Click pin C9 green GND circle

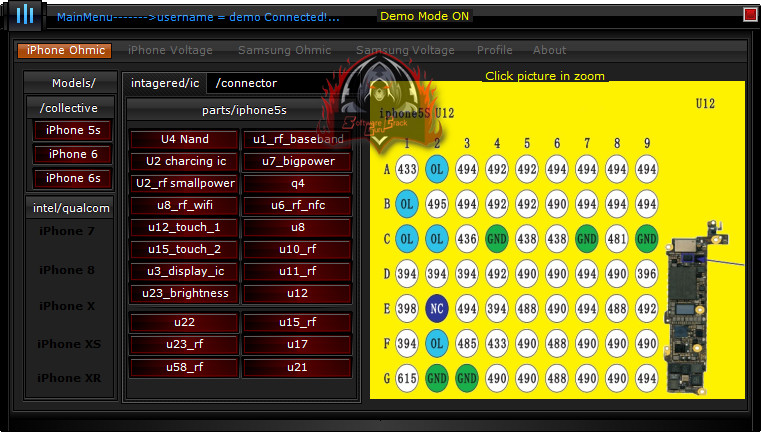point(646,239)
